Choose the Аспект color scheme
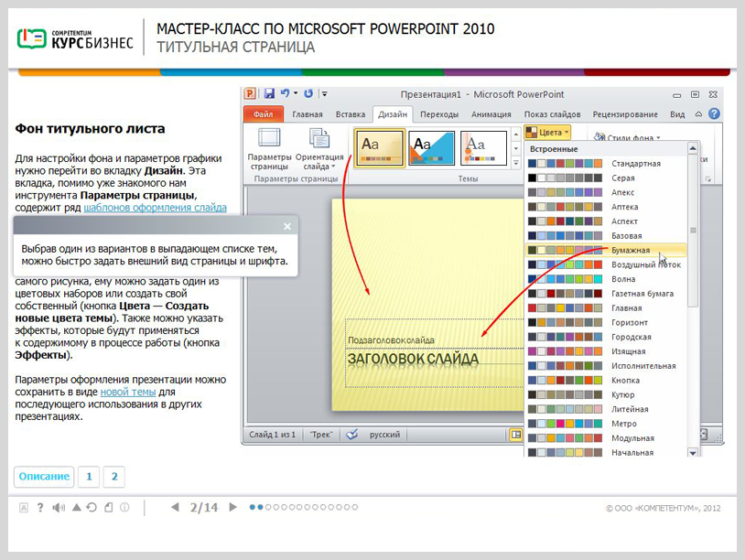Viewport: 745px width, 560px height. (x=606, y=221)
